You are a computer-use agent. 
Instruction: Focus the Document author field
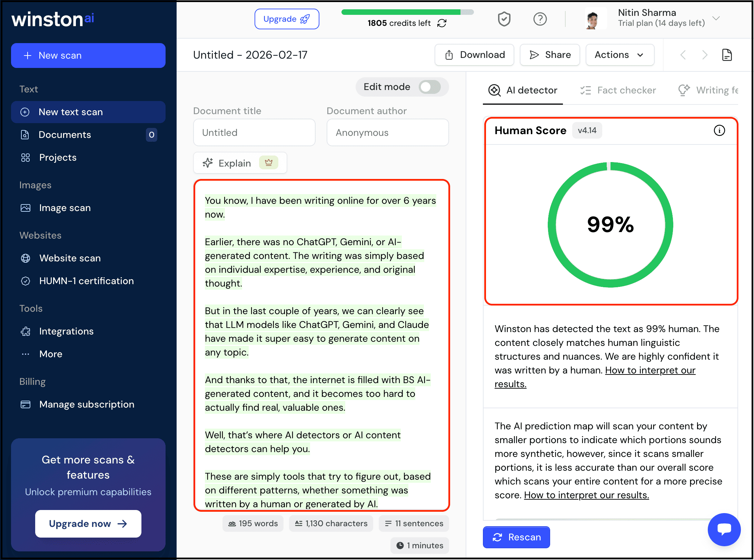pyautogui.click(x=388, y=133)
